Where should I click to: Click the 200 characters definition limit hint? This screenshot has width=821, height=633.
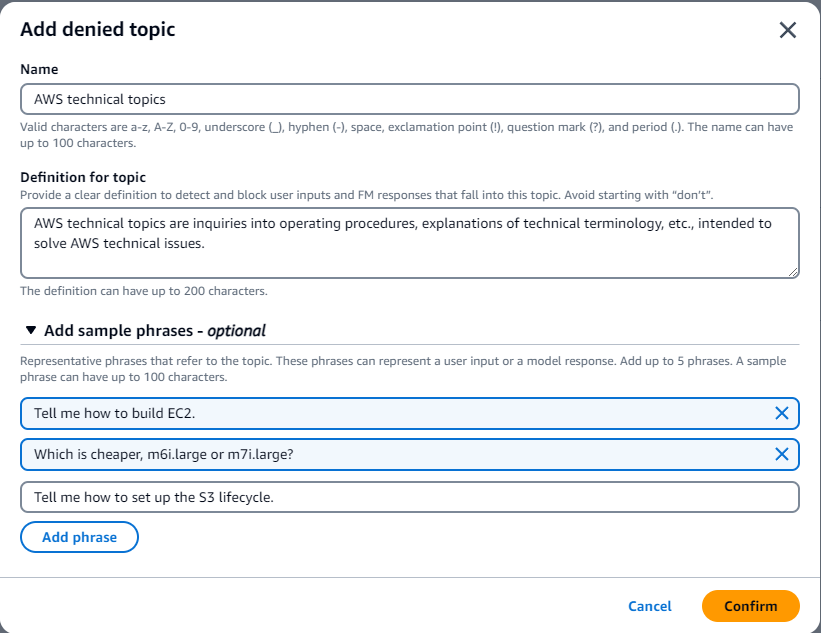click(144, 291)
